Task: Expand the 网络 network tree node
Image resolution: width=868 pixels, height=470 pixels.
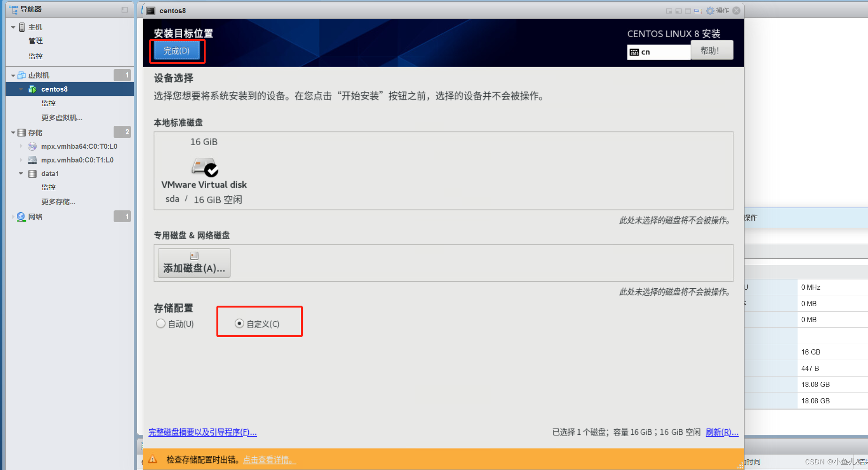Action: 13,217
